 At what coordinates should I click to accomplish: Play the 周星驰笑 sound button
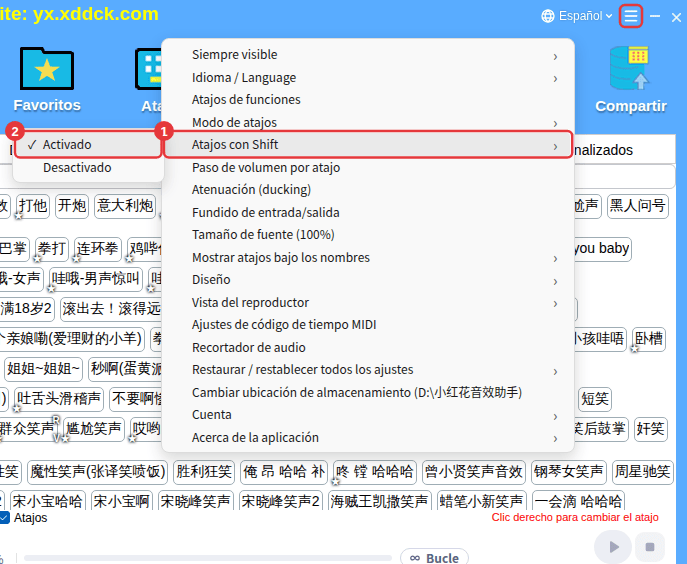tap(642, 472)
